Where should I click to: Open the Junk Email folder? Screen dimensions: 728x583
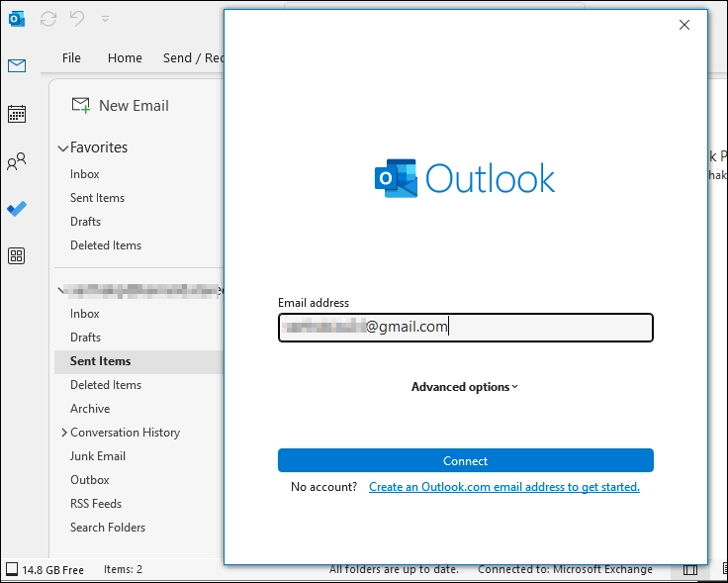(98, 456)
